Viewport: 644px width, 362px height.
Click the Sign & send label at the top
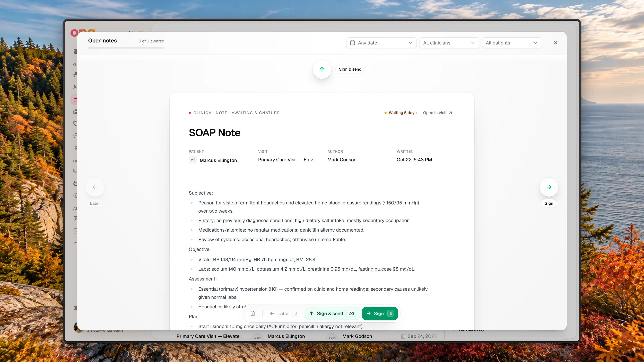[x=350, y=69]
